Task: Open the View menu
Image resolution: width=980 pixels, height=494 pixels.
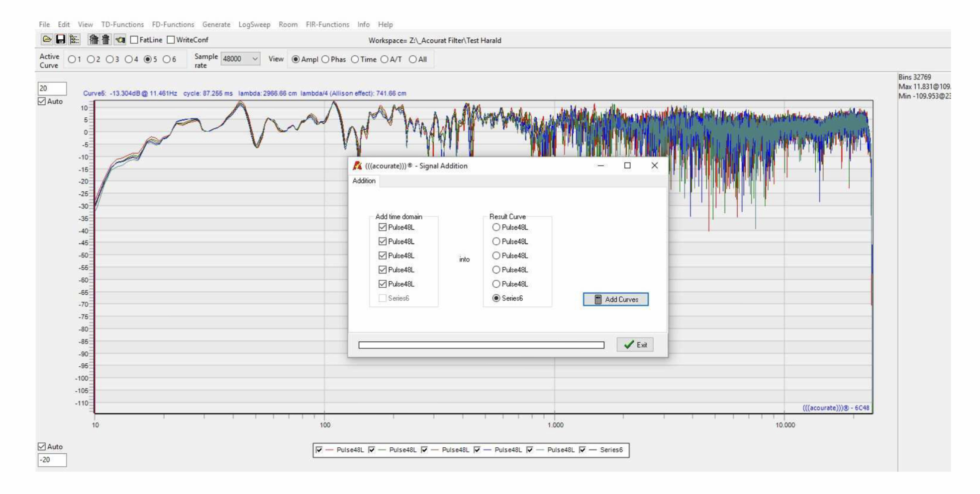Action: click(85, 24)
